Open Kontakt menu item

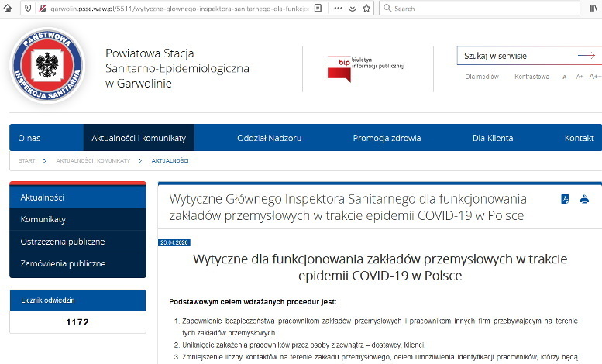point(579,138)
